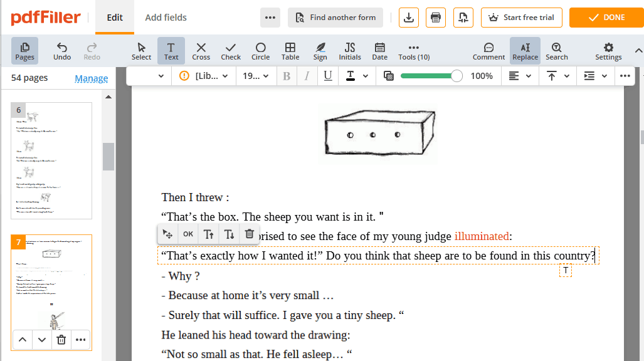Select the Check mark tool
644x361 pixels.
point(230,50)
